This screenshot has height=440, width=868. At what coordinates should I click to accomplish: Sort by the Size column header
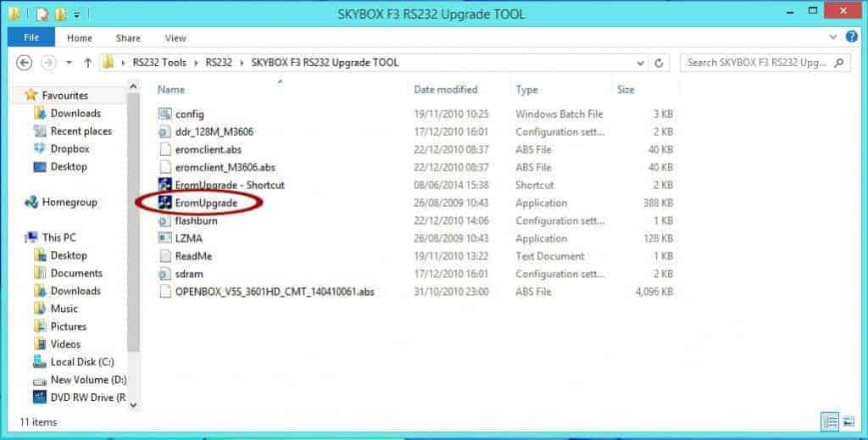pyautogui.click(x=626, y=90)
